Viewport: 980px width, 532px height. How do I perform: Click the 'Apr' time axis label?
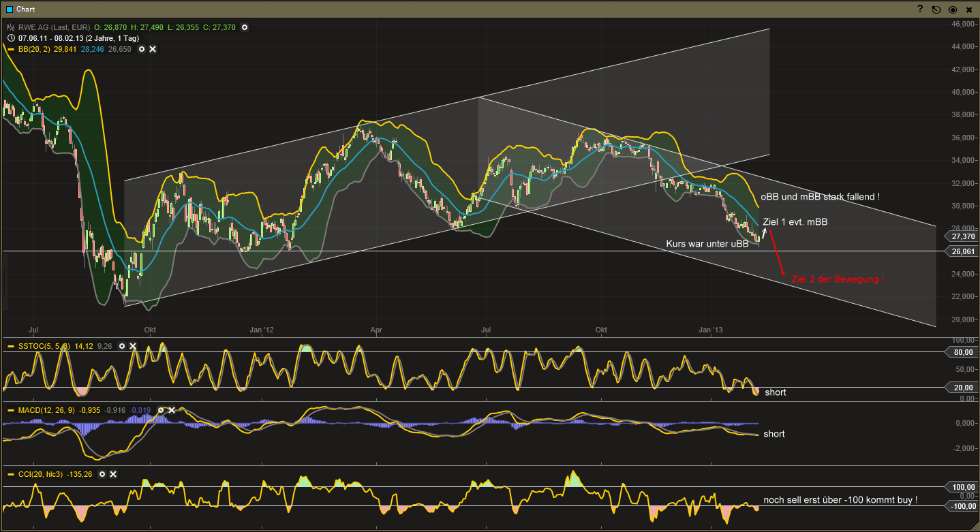[x=376, y=330]
